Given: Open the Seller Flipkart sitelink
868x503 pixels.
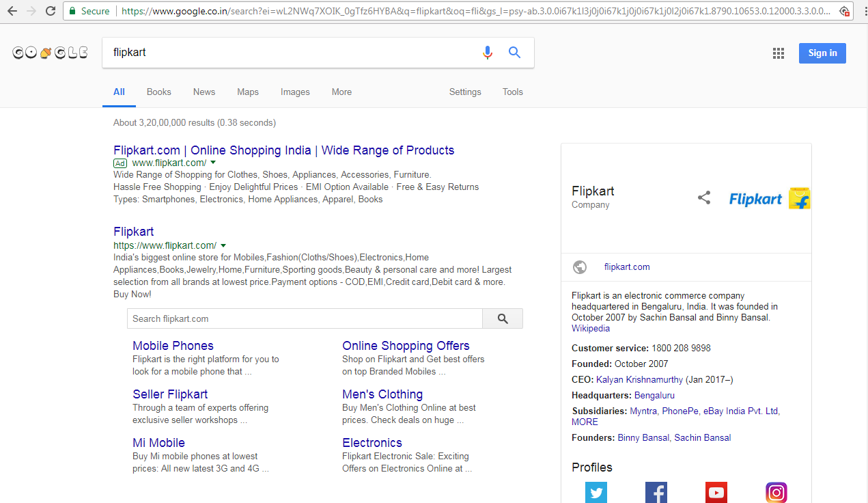Looking at the screenshot, I should pos(170,394).
